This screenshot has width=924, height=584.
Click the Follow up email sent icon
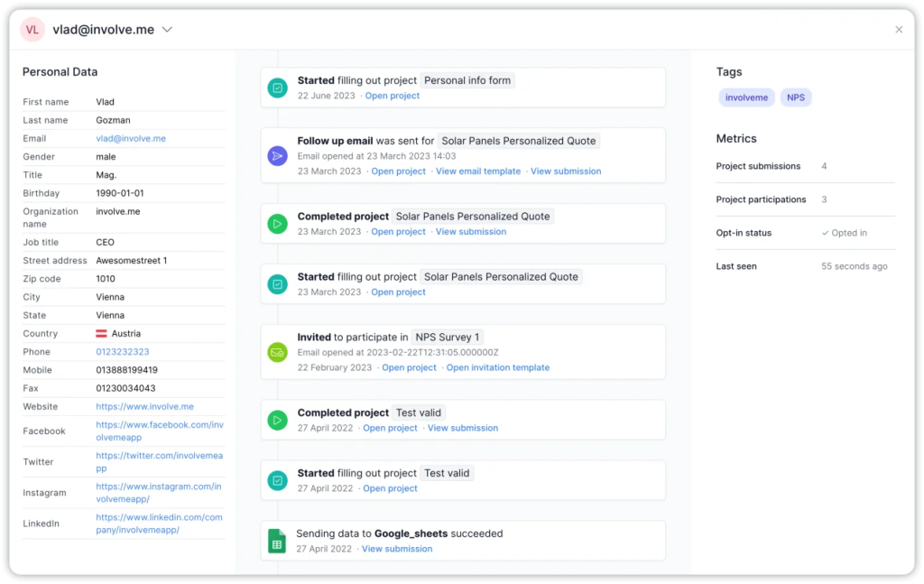(x=277, y=155)
